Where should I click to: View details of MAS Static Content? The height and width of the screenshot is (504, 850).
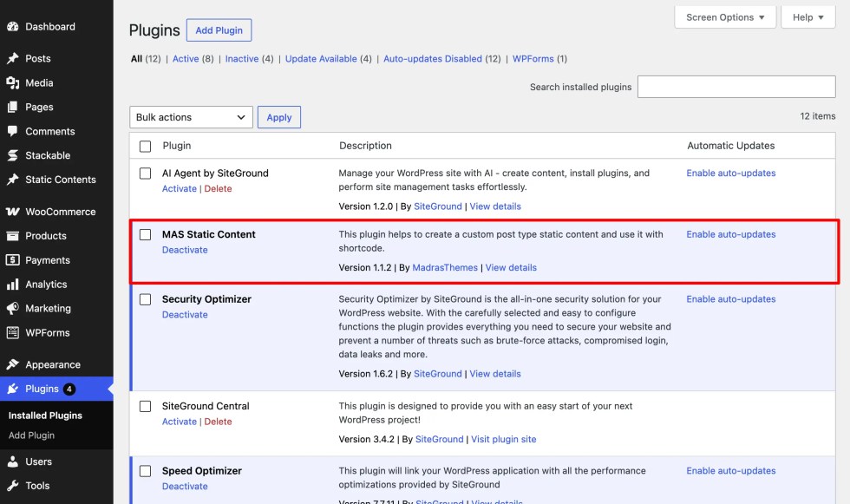click(511, 267)
